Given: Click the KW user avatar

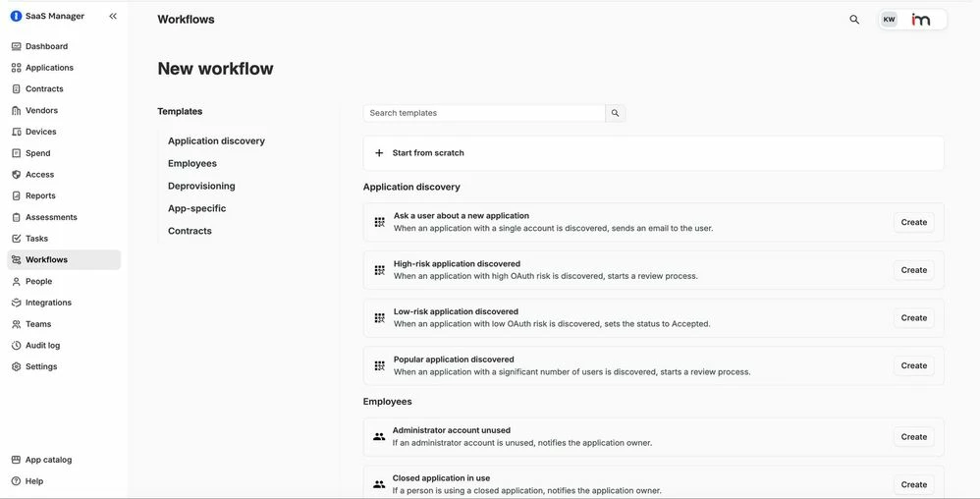Looking at the screenshot, I should [889, 20].
